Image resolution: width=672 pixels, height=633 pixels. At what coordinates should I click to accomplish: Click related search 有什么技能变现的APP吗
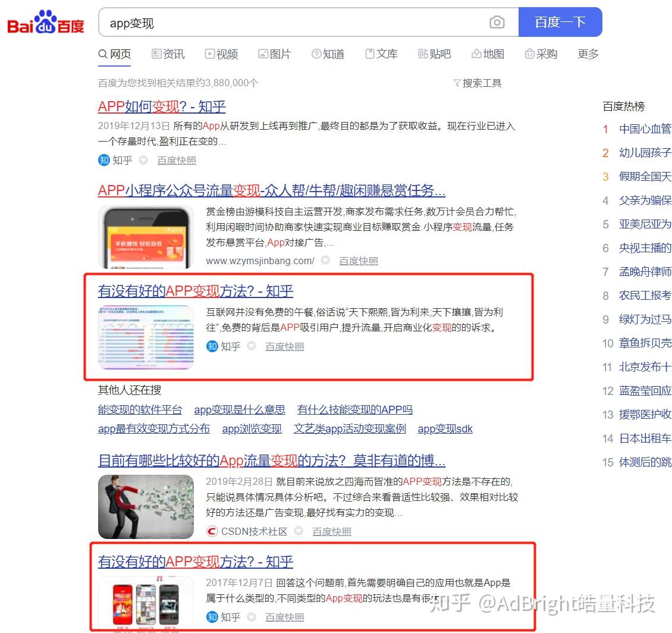click(355, 409)
